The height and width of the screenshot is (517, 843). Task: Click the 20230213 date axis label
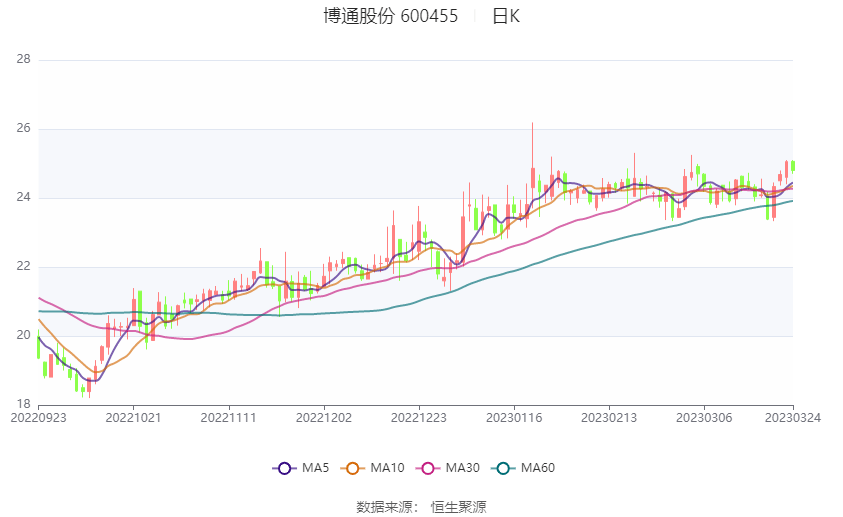tap(609, 418)
